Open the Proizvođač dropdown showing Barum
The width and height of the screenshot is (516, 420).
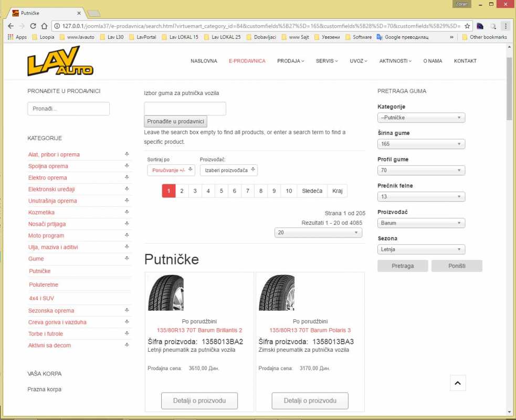pos(421,223)
